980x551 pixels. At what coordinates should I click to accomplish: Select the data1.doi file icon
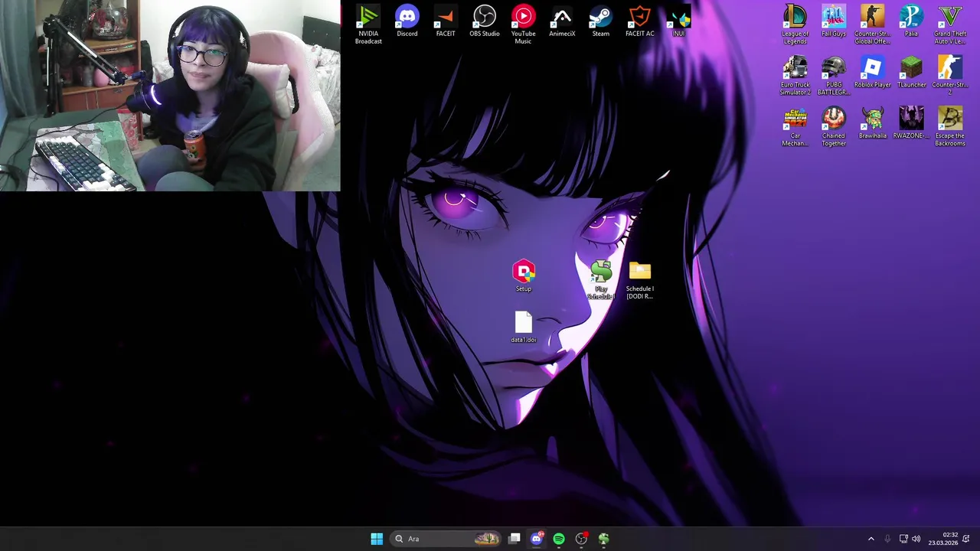[x=524, y=327]
